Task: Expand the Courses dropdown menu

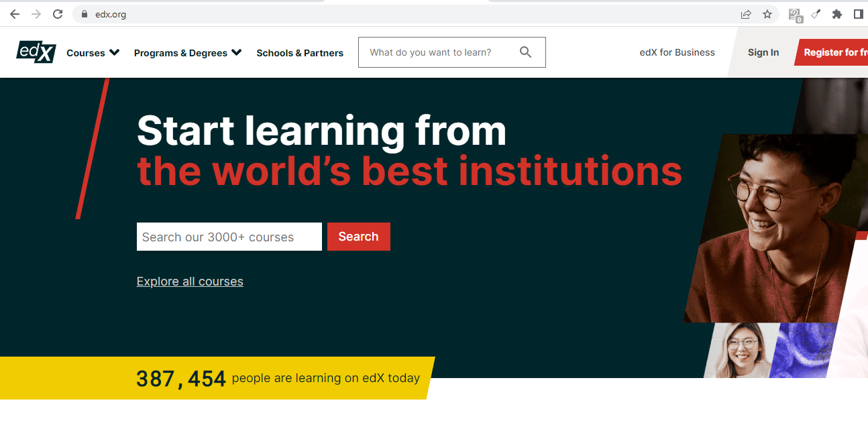Action: (x=93, y=53)
